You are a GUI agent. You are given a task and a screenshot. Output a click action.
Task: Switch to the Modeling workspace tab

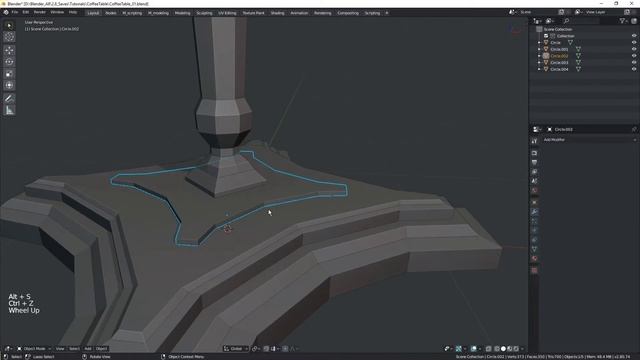[x=182, y=13]
